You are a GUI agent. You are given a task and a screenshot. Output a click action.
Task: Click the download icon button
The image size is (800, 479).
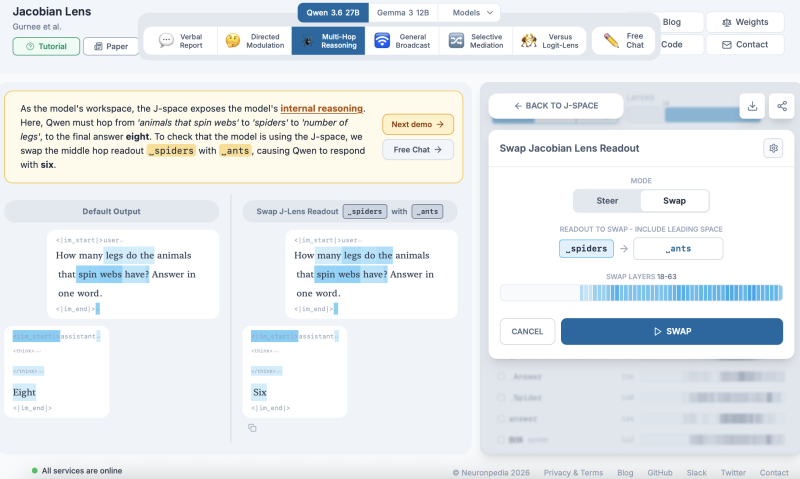point(752,106)
